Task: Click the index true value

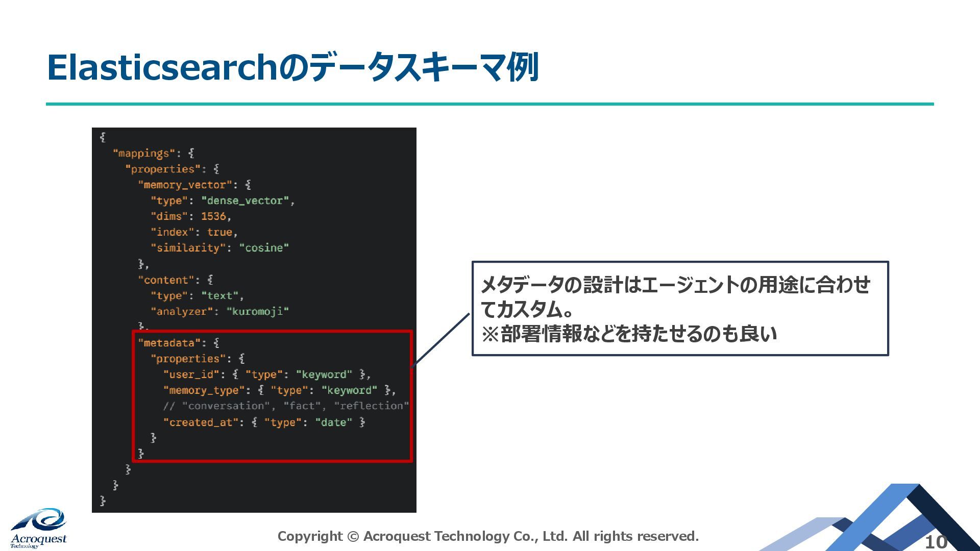Action: [x=219, y=232]
